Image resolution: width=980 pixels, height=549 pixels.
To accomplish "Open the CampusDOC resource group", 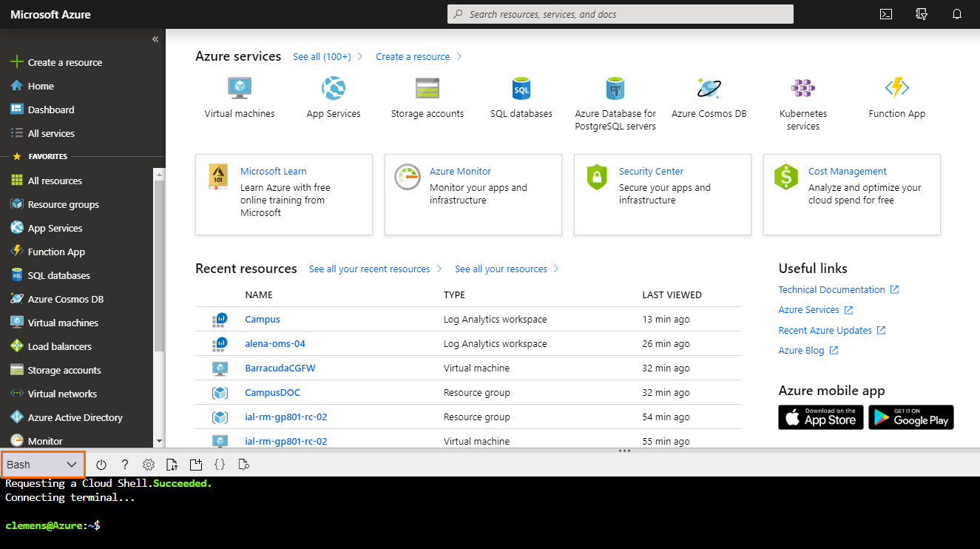I will [x=272, y=392].
